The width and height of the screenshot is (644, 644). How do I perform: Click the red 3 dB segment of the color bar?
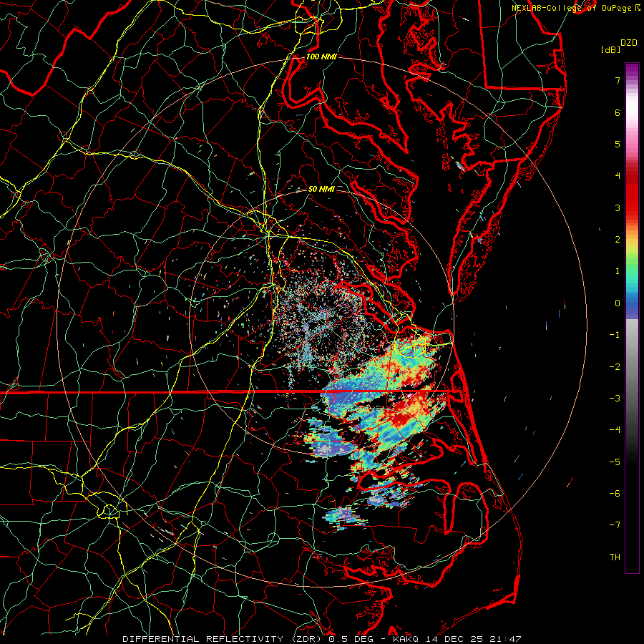click(x=632, y=208)
